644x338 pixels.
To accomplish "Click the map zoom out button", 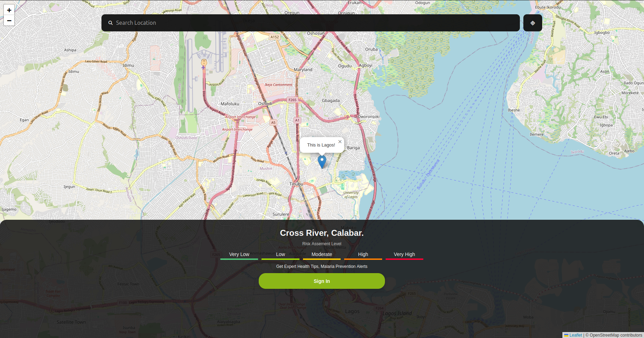I will [9, 21].
